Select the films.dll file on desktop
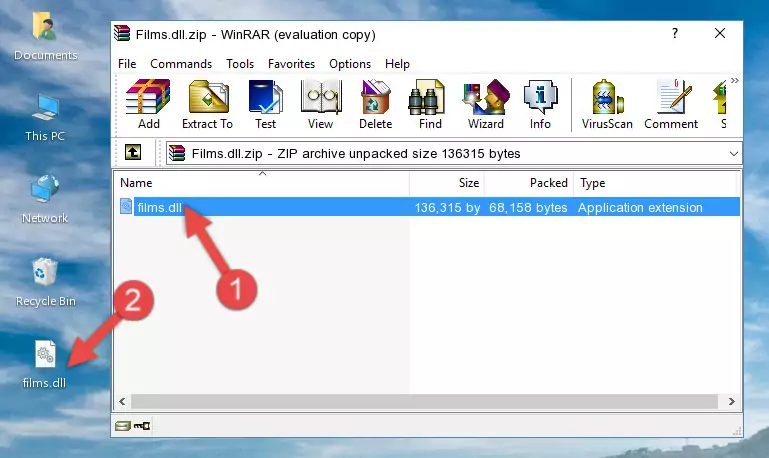This screenshot has width=769, height=458. pos(45,364)
